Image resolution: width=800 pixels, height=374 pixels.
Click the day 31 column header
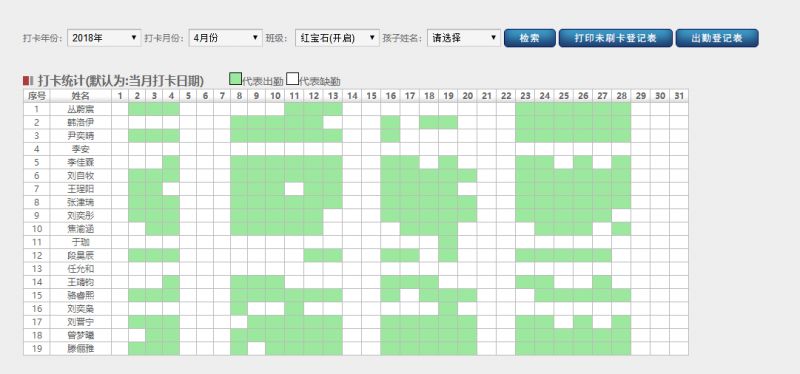[679, 95]
